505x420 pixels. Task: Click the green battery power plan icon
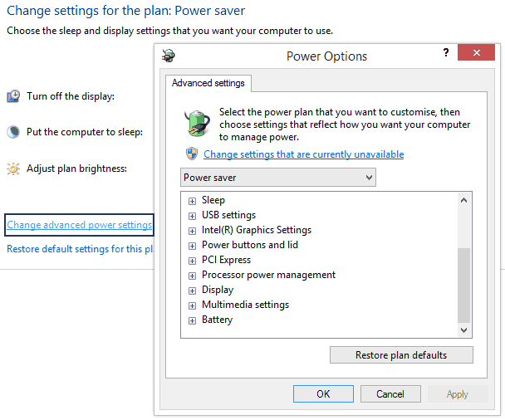(196, 123)
